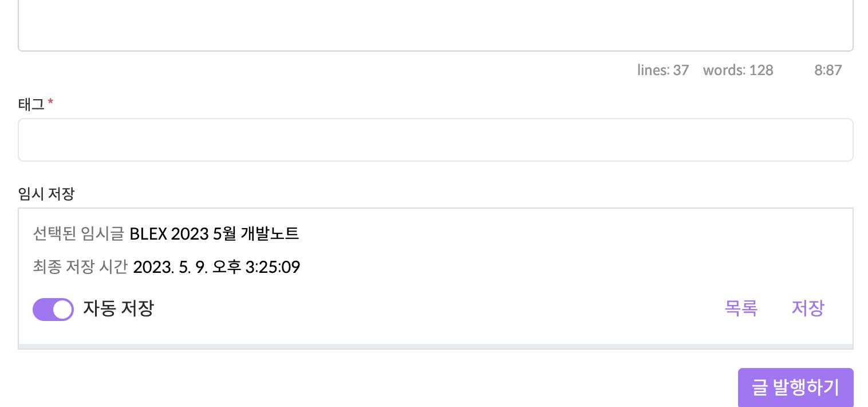Image resolution: width=868 pixels, height=407 pixels.
Task: Select the draft titled BLEX 2023 5월 개발노트
Action: pos(214,233)
